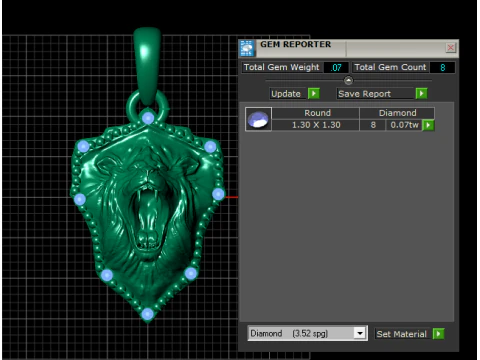Click the Gem Reporter title bar
The height and width of the screenshot is (360, 480).
click(x=348, y=48)
